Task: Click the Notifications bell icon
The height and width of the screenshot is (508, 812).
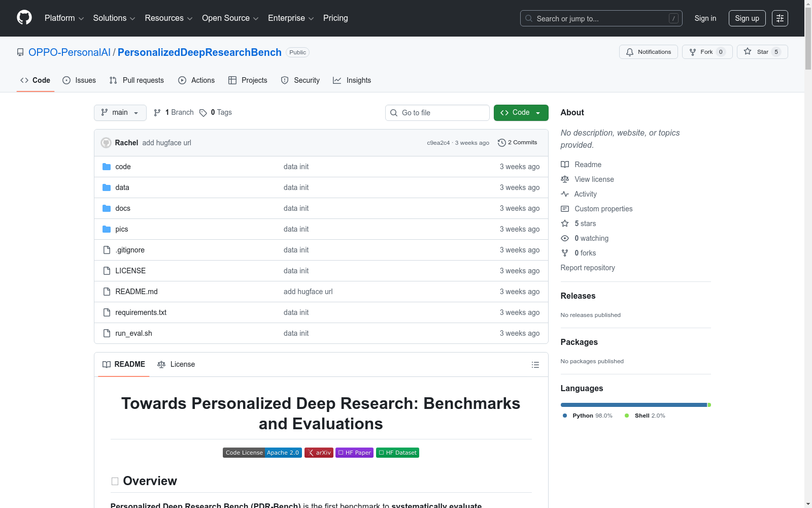Action: click(630, 52)
